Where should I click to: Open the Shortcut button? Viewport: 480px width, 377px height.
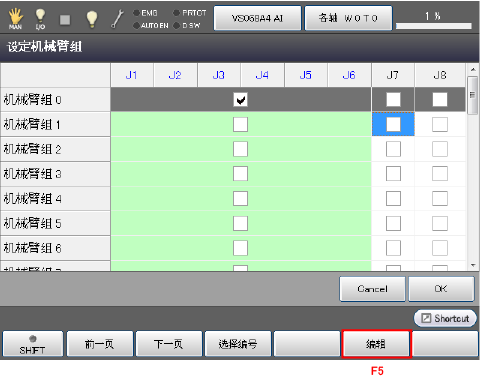(445, 318)
